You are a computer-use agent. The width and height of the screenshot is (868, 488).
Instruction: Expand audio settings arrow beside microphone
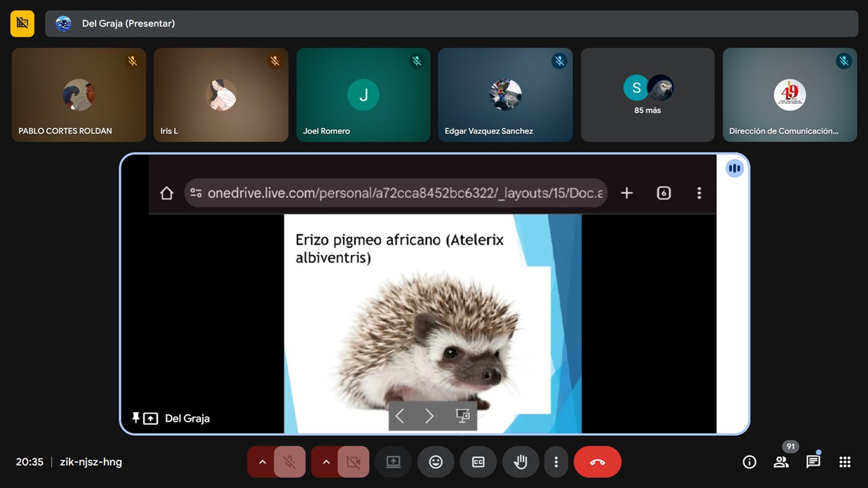[262, 462]
